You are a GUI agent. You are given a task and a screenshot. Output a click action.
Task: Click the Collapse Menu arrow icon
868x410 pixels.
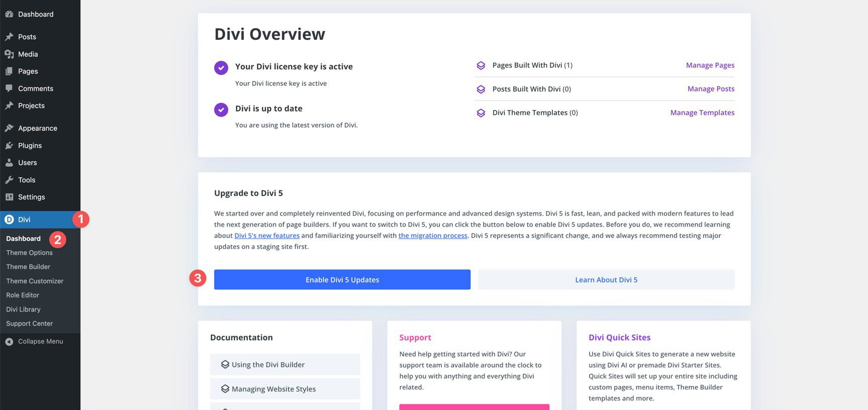click(9, 342)
